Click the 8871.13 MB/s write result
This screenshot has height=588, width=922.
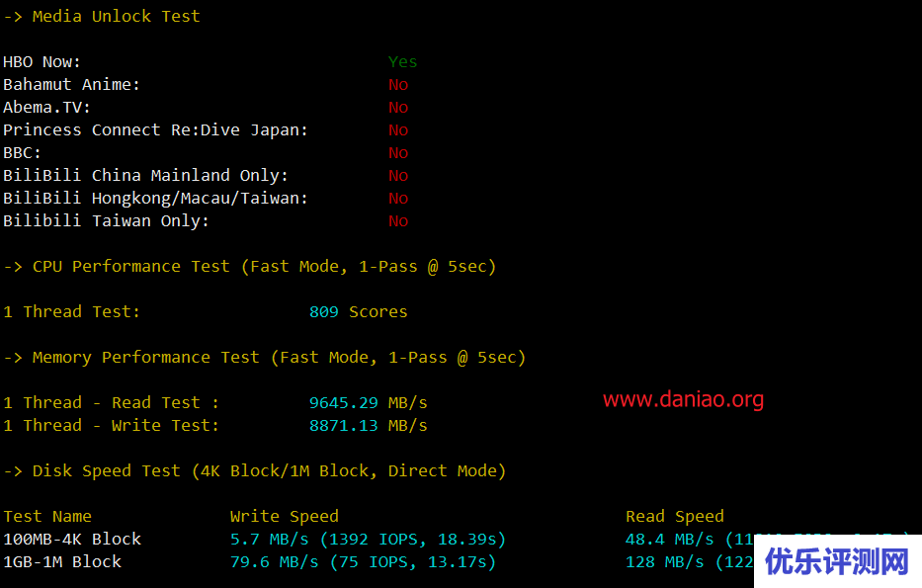368,425
